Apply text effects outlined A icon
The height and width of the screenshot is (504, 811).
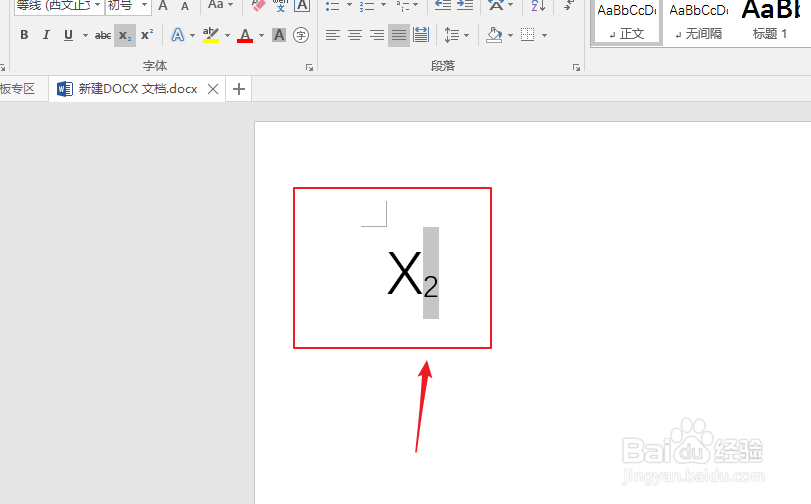[x=178, y=35]
